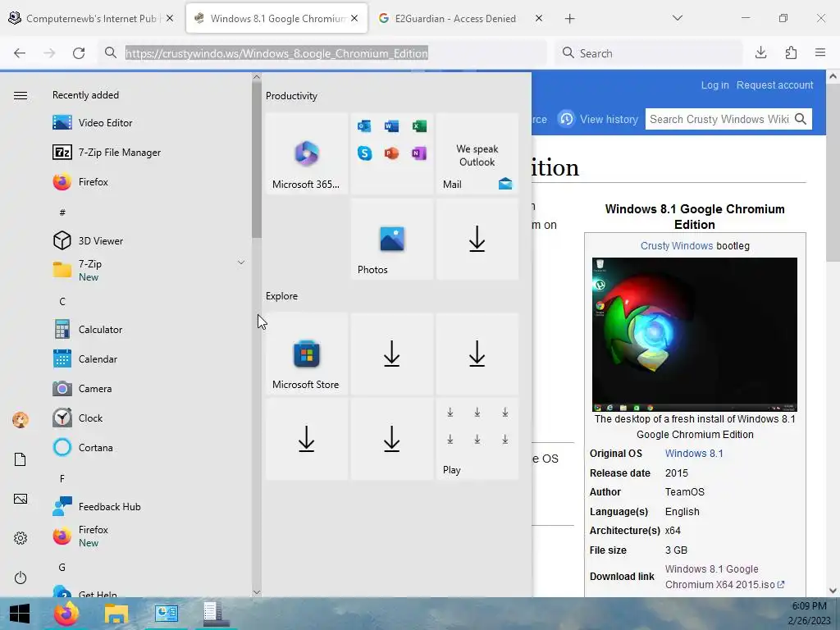Click the Start button on taskbar

pos(20,614)
